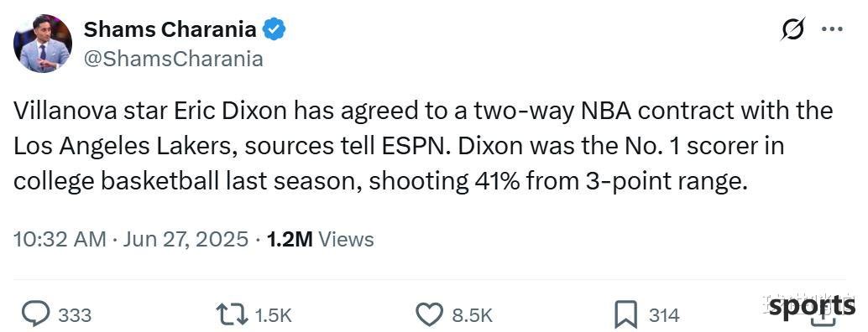868x332 pixels.
Task: Click the repost arrows icon
Action: [x=233, y=315]
